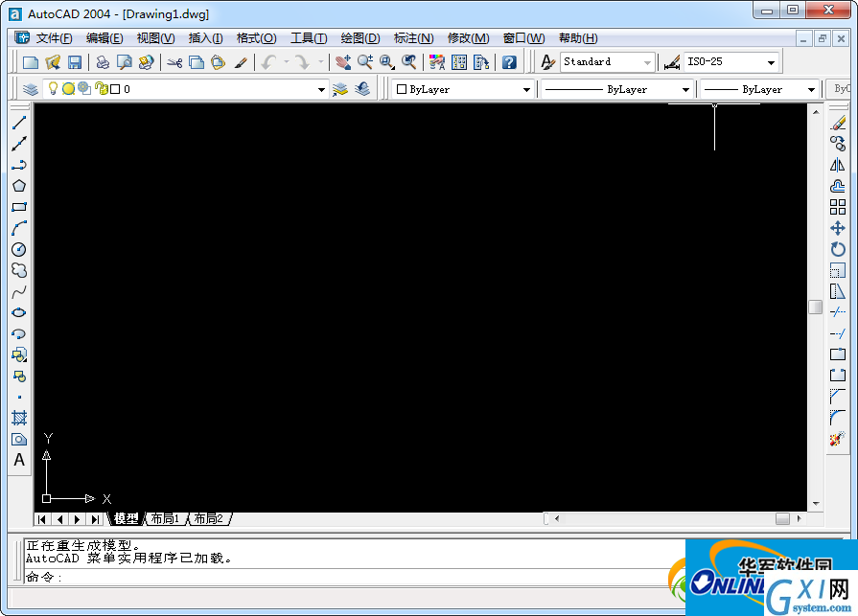Click layer 0 color square
Screen dimensions: 858x616
[115, 89]
